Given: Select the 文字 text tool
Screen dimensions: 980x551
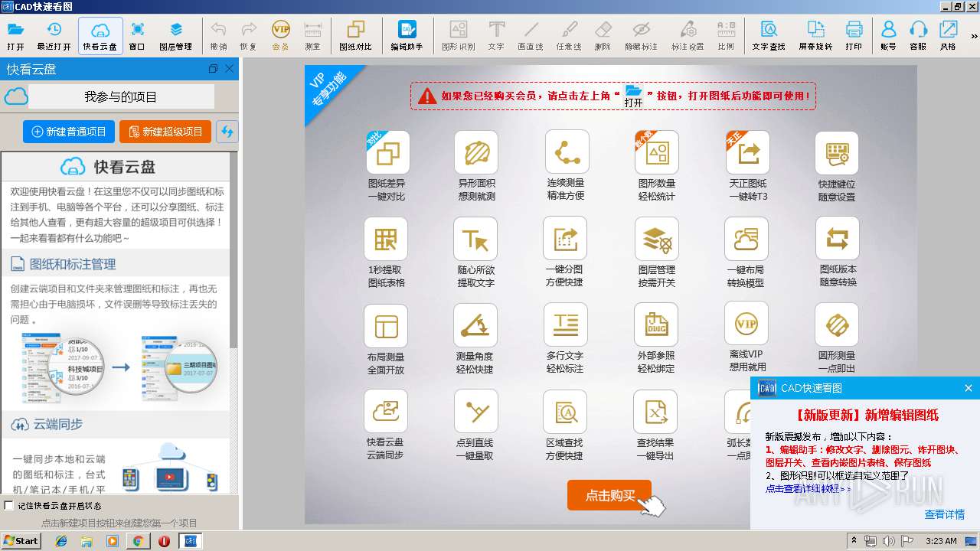Looking at the screenshot, I should [x=496, y=35].
